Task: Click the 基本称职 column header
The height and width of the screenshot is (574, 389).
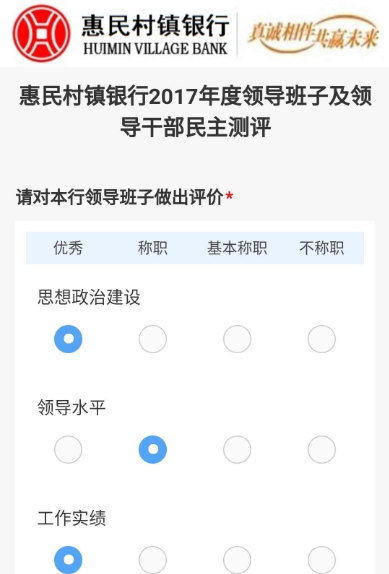Action: point(237,248)
